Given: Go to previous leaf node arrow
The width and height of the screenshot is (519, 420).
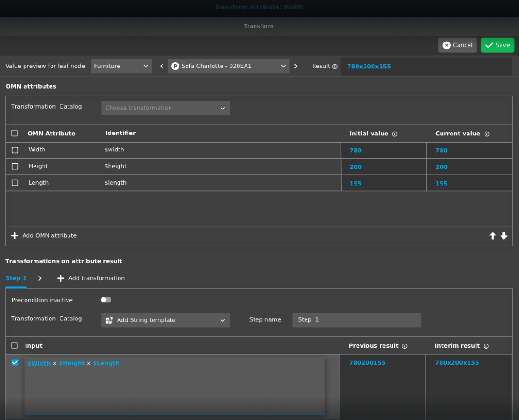Looking at the screenshot, I should point(162,66).
